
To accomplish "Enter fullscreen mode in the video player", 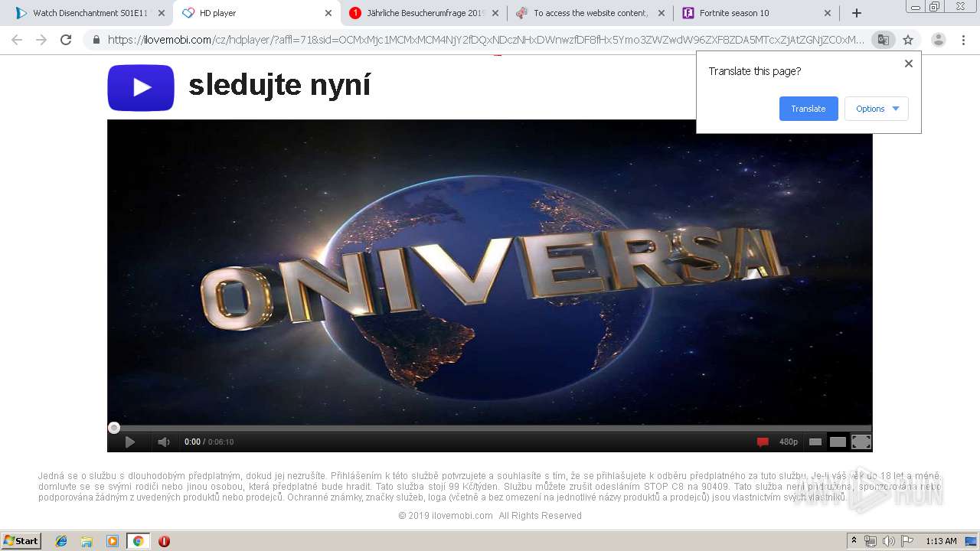I will pos(861,442).
